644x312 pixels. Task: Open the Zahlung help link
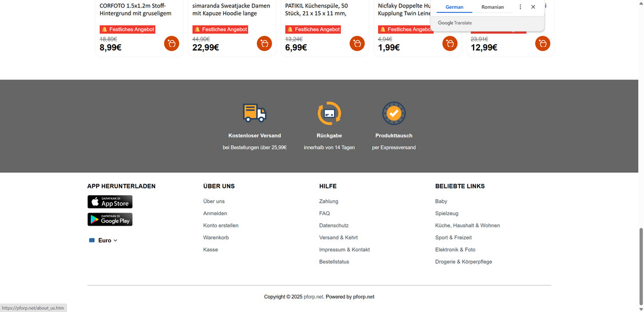(329, 202)
